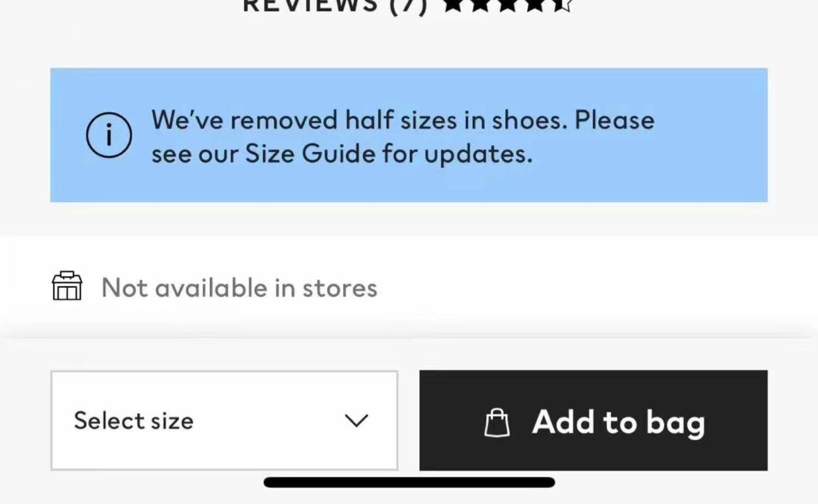Tap the black home indicator bar
818x504 pixels.
click(409, 482)
